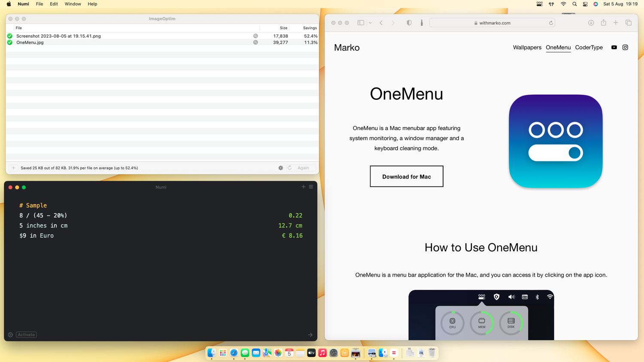Open Marko's Instagram icon
This screenshot has width=644, height=362.
click(625, 47)
